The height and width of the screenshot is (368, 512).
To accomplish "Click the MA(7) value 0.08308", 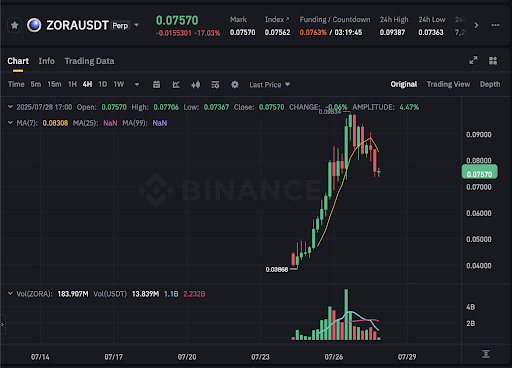I will click(x=55, y=123).
